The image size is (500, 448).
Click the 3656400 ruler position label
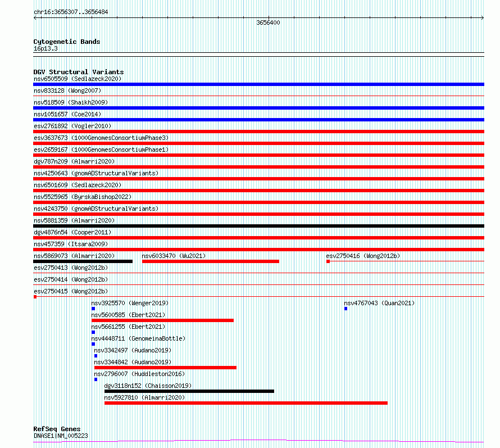click(268, 22)
